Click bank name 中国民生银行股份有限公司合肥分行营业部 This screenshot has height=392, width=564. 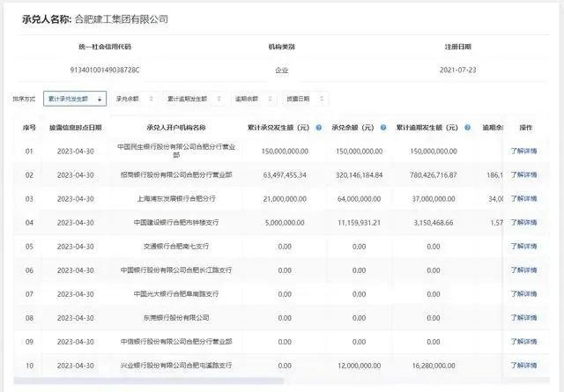coord(176,151)
